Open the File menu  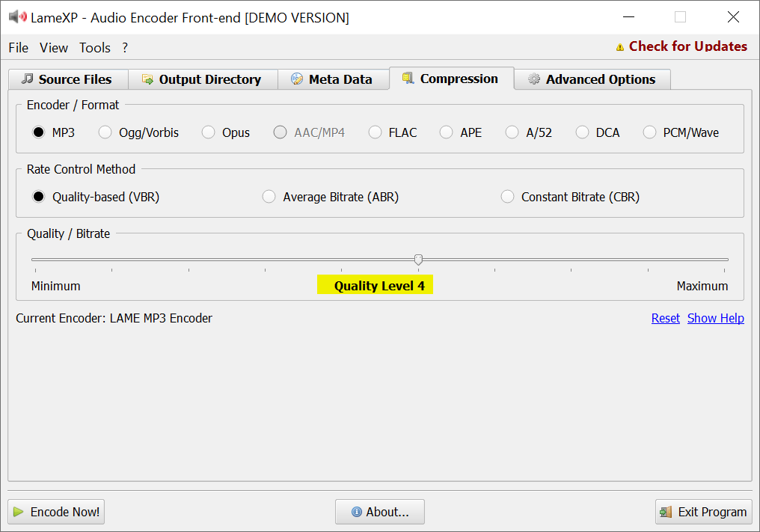19,48
